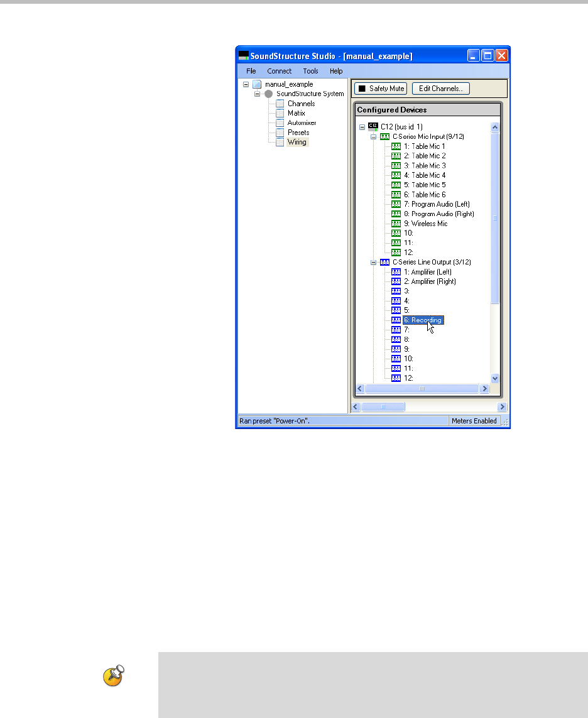This screenshot has width=588, height=718.
Task: Click the C12 device icon
Action: click(373, 126)
